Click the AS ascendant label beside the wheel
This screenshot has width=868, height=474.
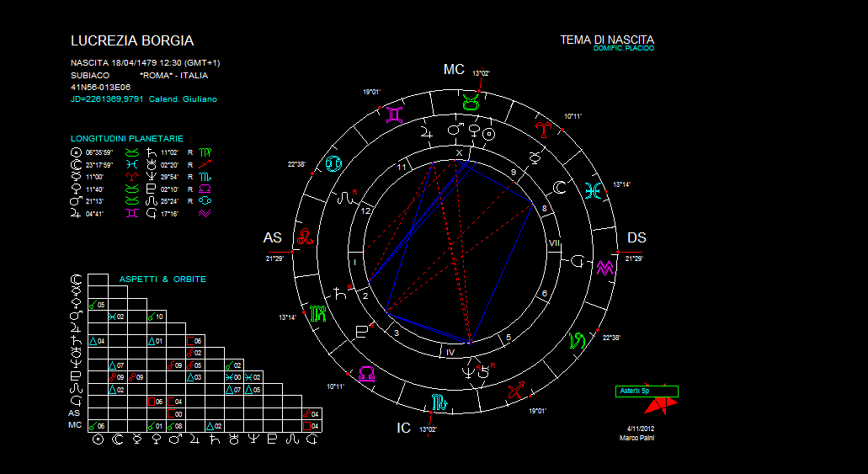pos(273,237)
